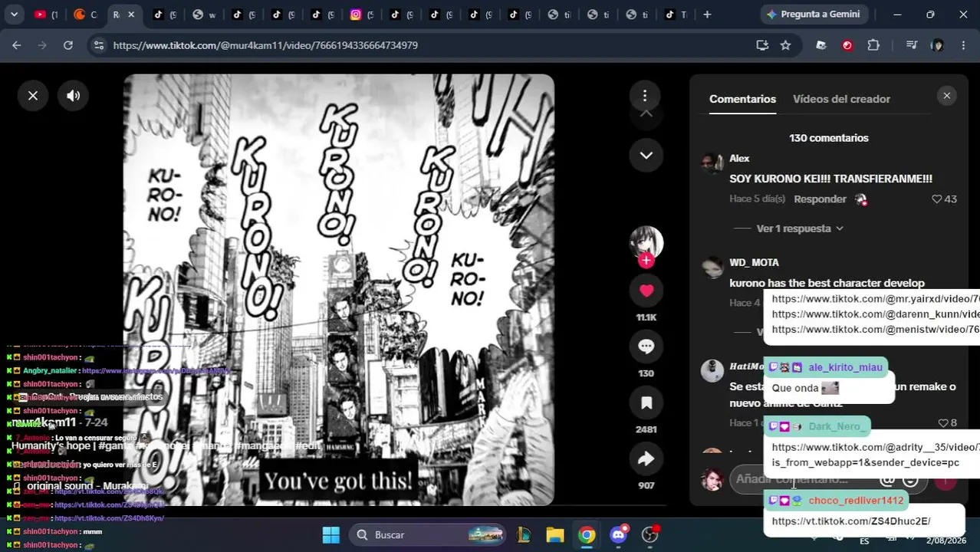The height and width of the screenshot is (552, 980).
Task: Click the vt.tiktok.com/ZS4Dh8Kyn link in chat
Action: [109, 518]
